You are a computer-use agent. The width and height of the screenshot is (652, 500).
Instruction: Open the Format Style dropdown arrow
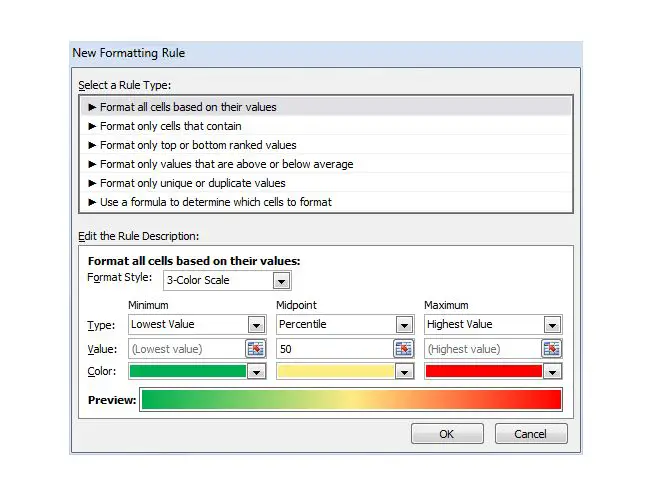(281, 281)
